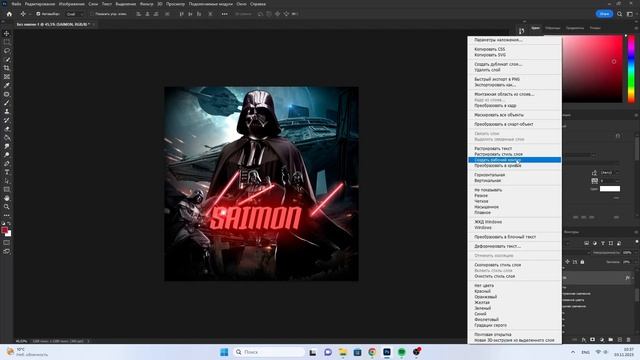Viewport: 640px width, 360px height.
Task: Click in the color picker gradient field
Action: point(593,69)
